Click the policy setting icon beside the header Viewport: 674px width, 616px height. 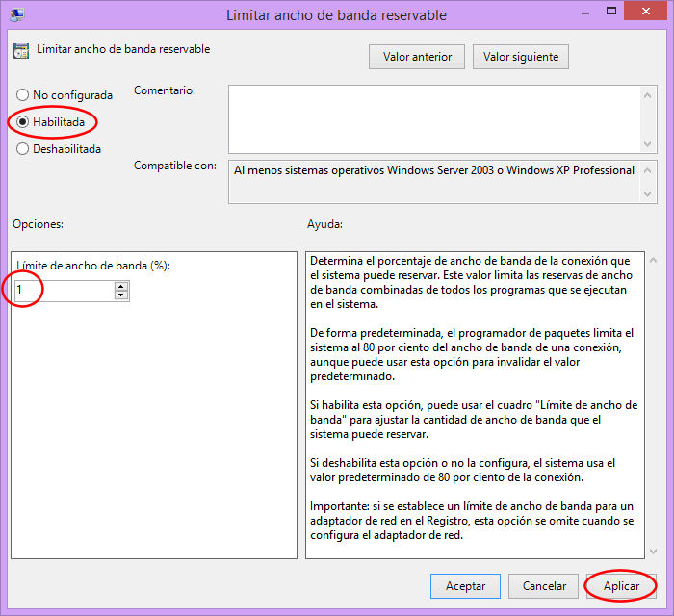[22, 51]
